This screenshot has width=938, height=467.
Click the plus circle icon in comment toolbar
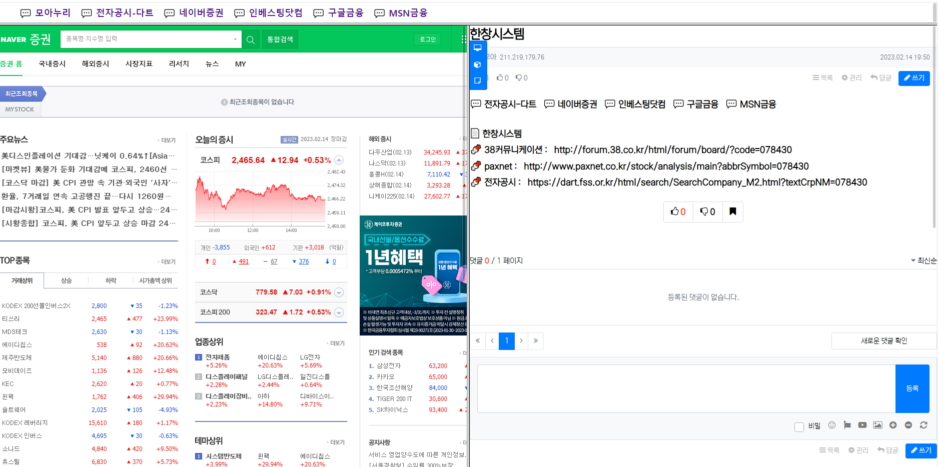tap(893, 425)
